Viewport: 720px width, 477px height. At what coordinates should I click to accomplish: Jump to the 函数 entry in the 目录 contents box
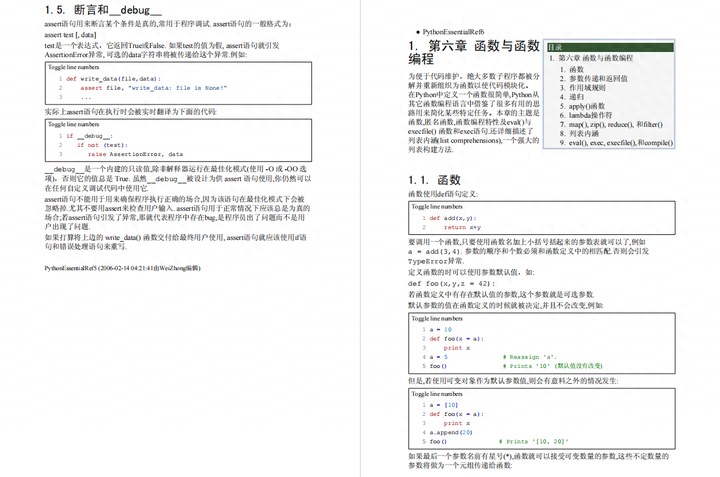tap(576, 69)
